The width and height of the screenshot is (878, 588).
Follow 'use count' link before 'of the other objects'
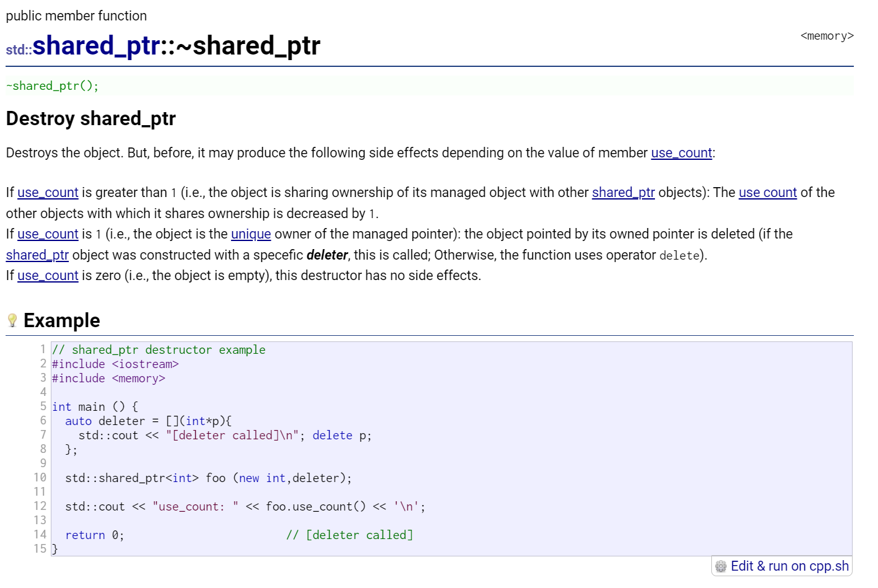tap(767, 193)
